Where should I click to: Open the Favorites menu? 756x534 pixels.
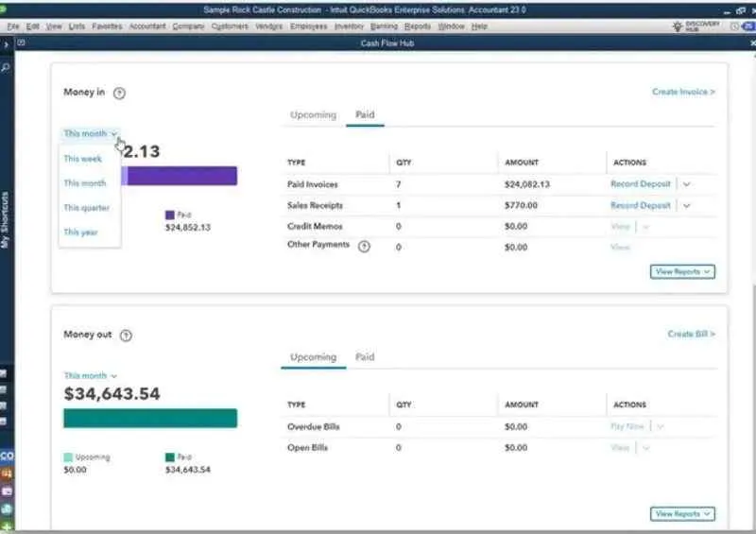point(107,26)
